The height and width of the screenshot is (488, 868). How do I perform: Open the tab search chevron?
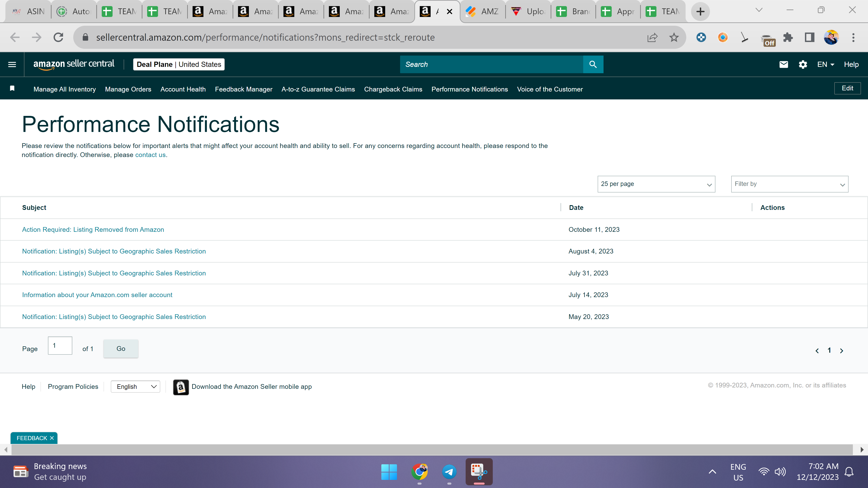coord(759,10)
